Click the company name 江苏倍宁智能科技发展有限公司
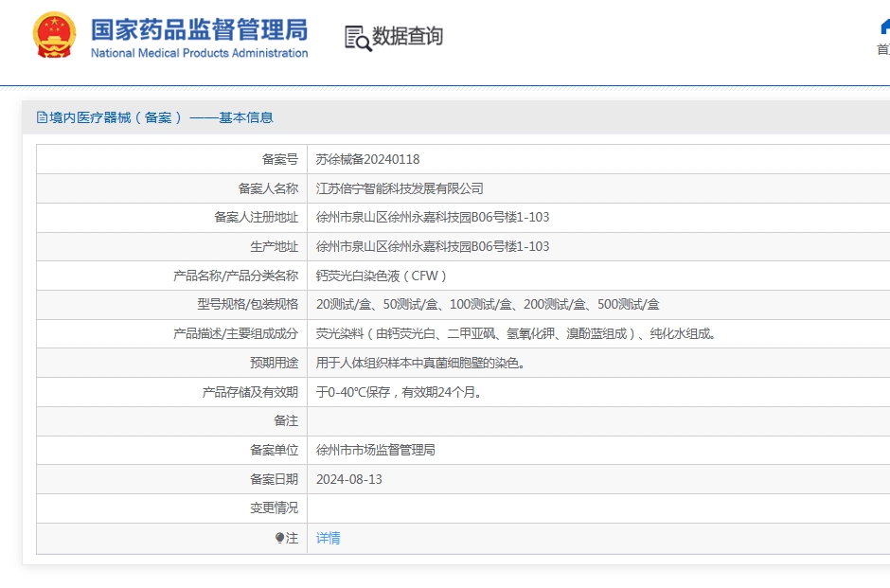Viewport: 890px width, 588px height. [x=400, y=188]
